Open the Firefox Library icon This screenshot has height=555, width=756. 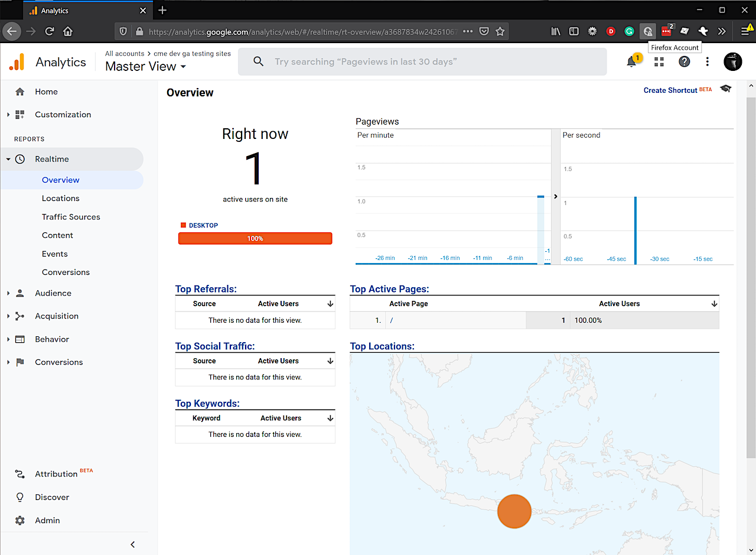coord(556,31)
